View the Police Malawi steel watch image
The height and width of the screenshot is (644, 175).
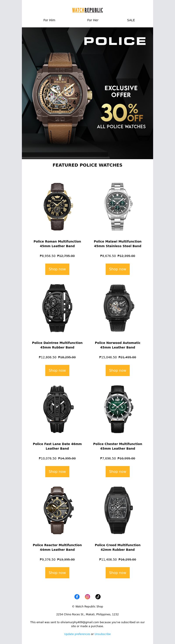tap(118, 207)
